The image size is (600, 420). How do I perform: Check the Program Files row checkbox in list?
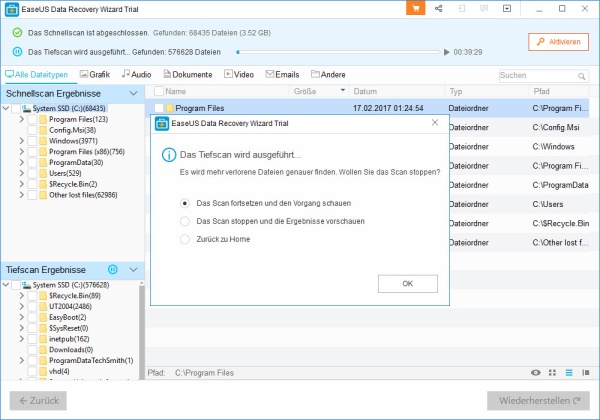coord(159,108)
